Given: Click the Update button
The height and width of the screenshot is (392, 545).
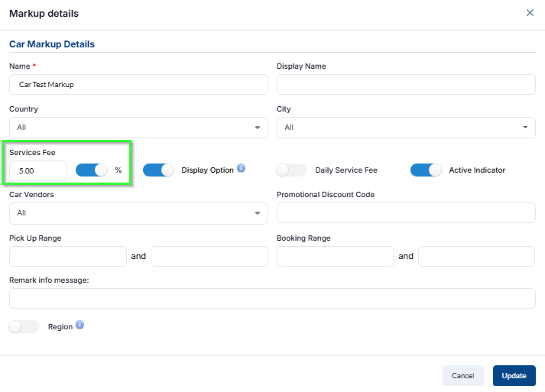Looking at the screenshot, I should (x=514, y=376).
